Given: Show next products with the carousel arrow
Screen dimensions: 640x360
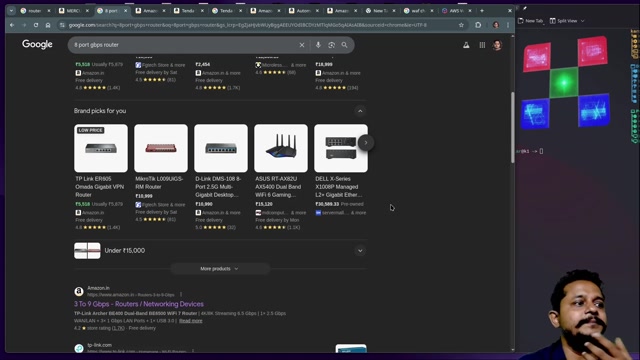Looking at the screenshot, I should point(366,142).
